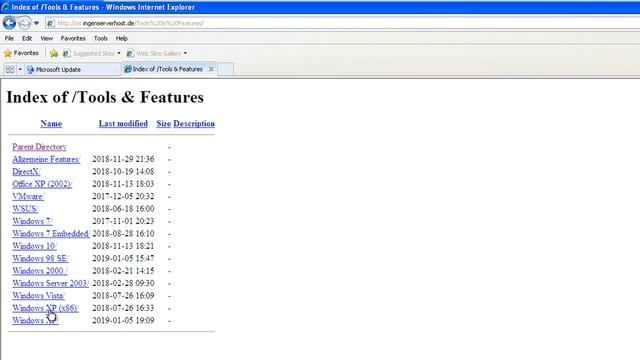This screenshot has height=360, width=640.
Task: Open the Windows Vista folder link
Action: click(x=38, y=296)
